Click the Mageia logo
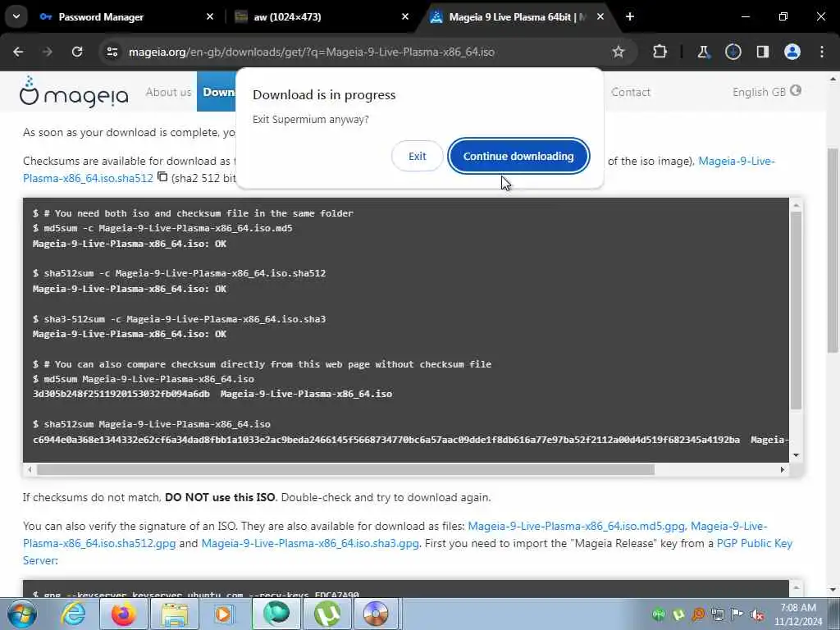840x630 pixels. coord(73,92)
